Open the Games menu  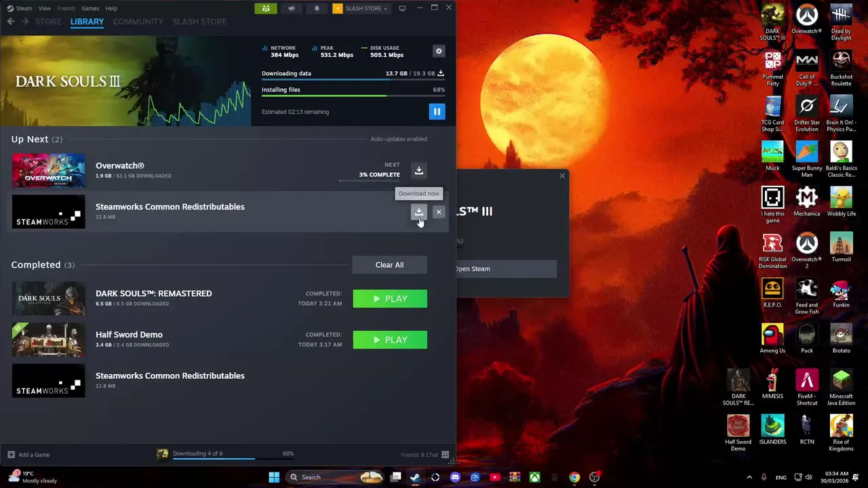tap(90, 8)
